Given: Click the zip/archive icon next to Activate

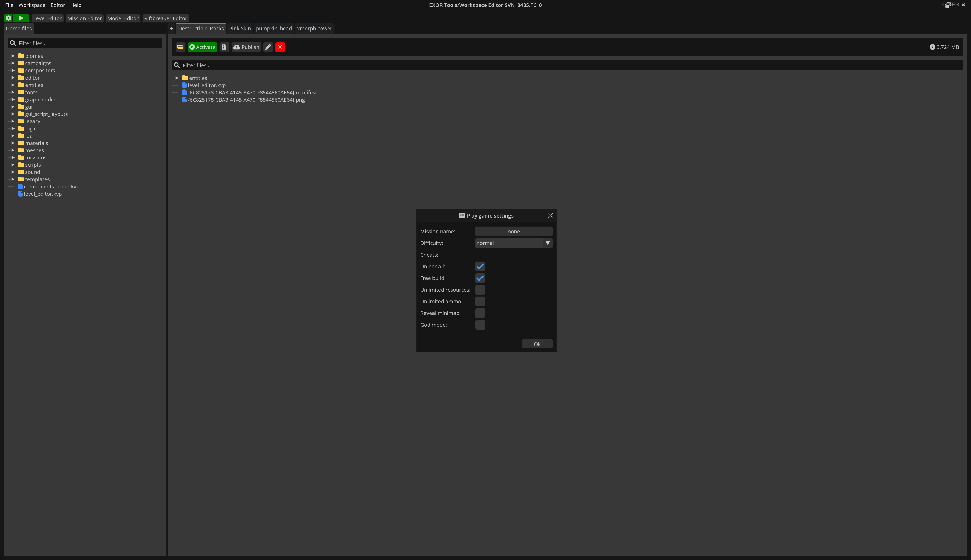Looking at the screenshot, I should 224,47.
